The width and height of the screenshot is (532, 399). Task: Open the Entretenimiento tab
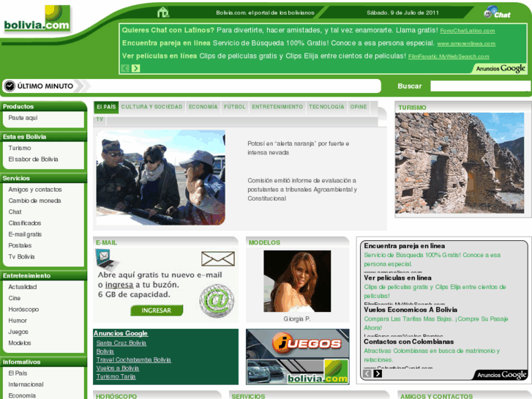(x=277, y=107)
